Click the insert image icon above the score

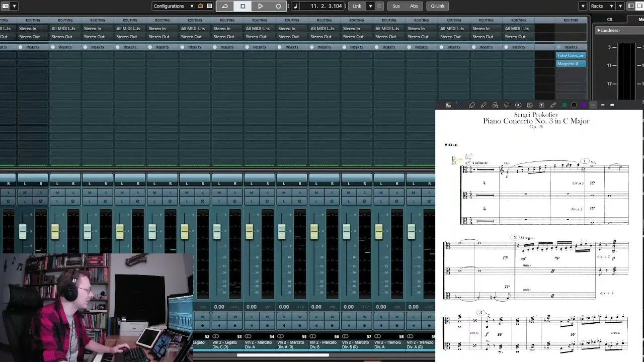[x=530, y=105]
